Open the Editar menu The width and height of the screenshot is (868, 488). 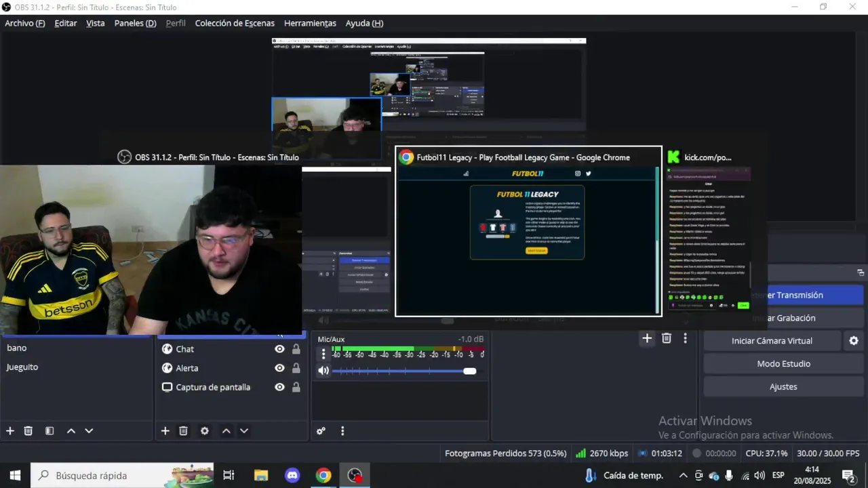[66, 23]
